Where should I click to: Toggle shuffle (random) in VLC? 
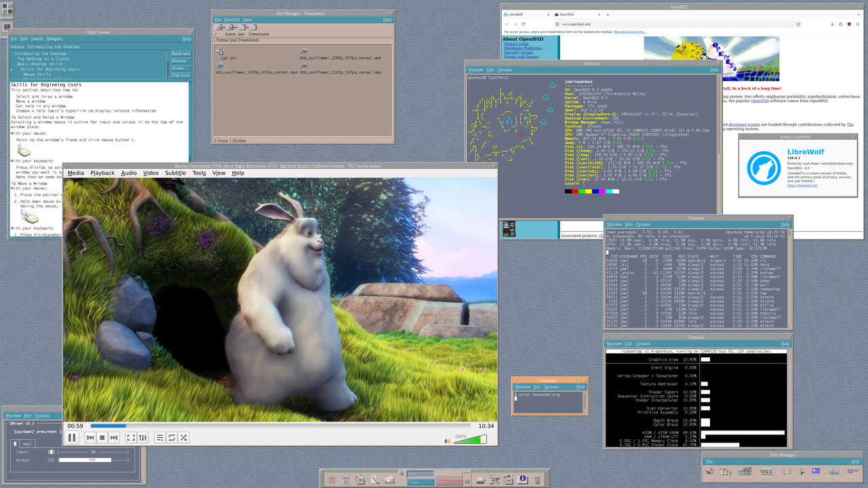(x=184, y=438)
